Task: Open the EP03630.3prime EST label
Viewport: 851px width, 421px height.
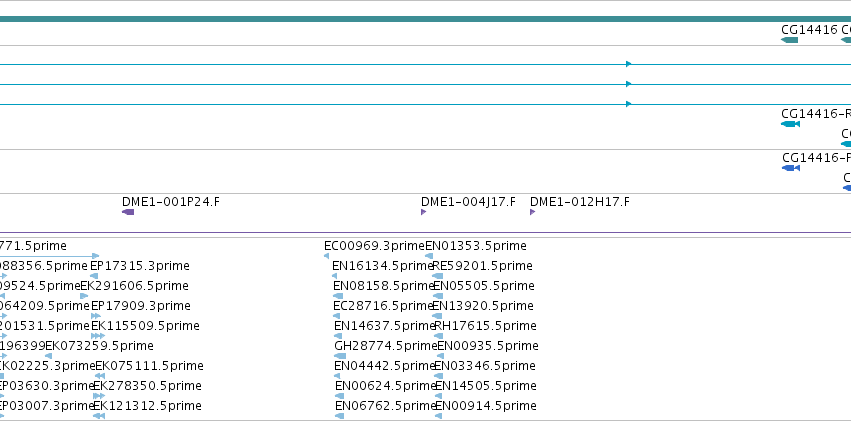Action: [47, 386]
